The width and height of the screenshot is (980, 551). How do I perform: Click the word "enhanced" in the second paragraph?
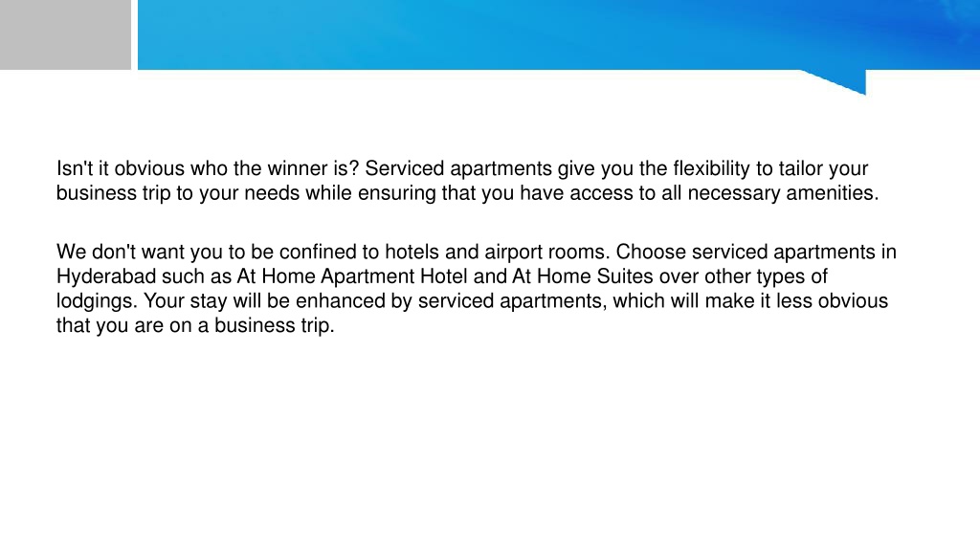click(x=340, y=301)
